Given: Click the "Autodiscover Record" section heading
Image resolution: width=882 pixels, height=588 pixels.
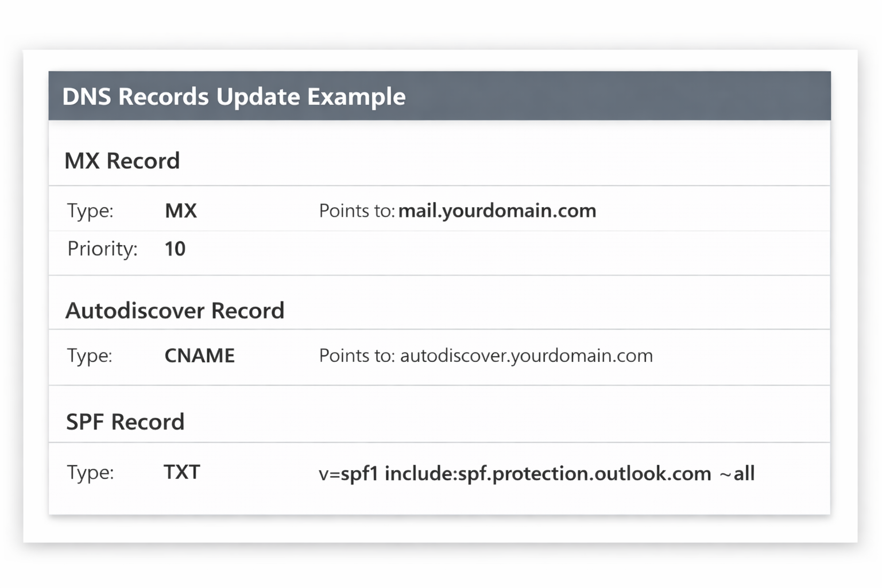Looking at the screenshot, I should coord(175,311).
